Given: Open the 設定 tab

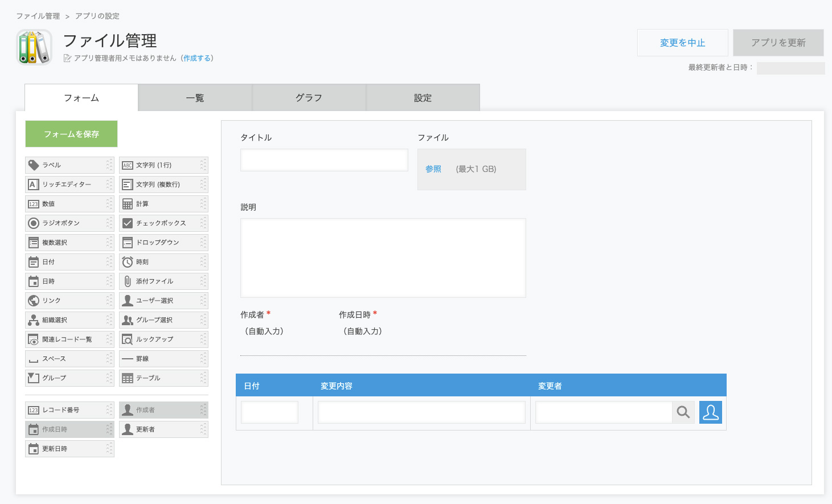Looking at the screenshot, I should [423, 98].
